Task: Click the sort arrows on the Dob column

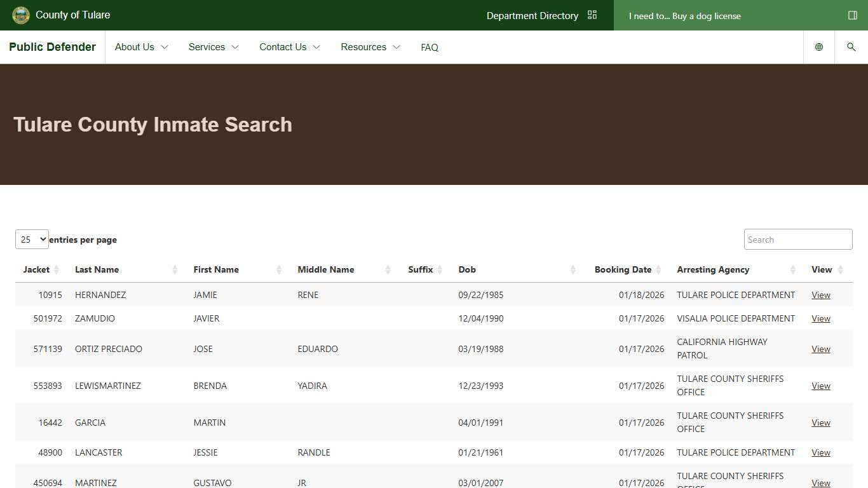Action: tap(573, 269)
